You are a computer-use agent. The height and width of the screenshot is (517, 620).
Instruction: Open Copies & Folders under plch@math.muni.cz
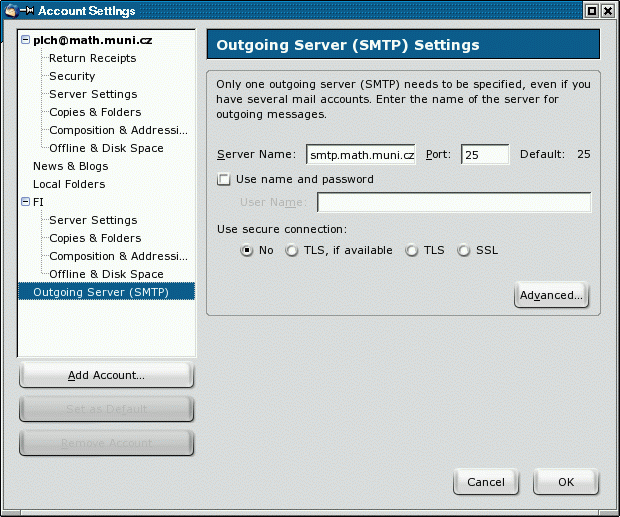pos(95,112)
